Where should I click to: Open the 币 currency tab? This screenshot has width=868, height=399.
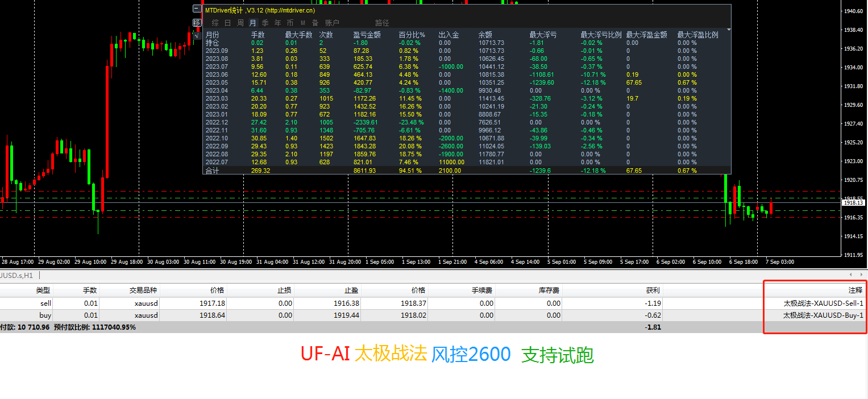tap(290, 23)
